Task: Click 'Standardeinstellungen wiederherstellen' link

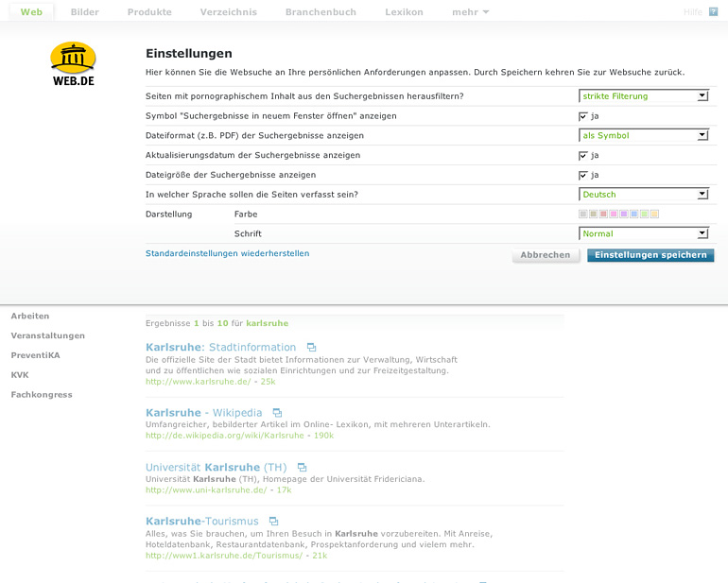Action: tap(228, 253)
